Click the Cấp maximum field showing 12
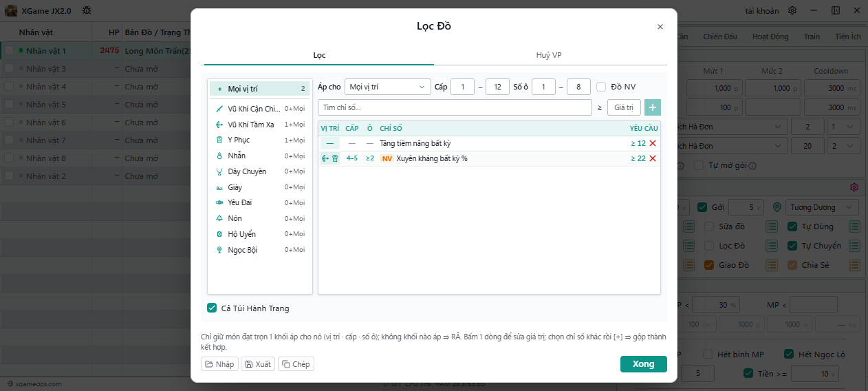Viewport: 868px width, 391px height. point(497,87)
